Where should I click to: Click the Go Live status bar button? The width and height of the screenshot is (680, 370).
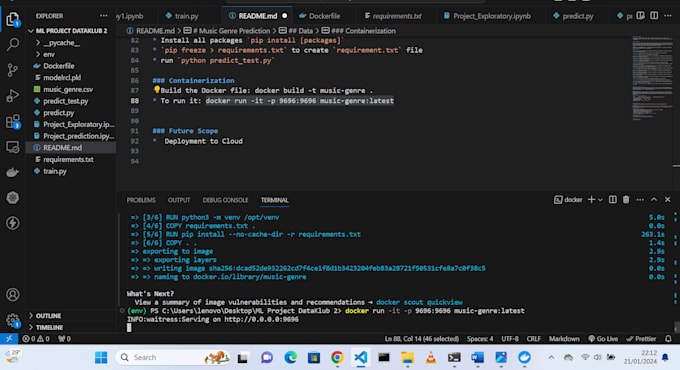pos(603,339)
